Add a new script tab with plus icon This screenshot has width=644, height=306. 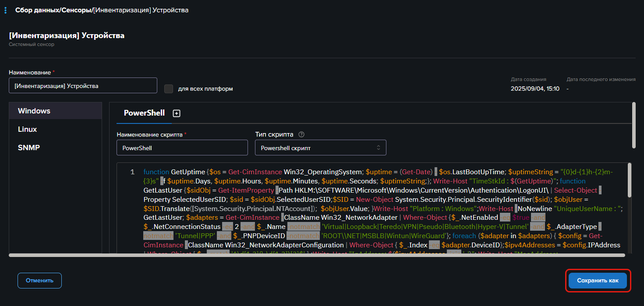tap(177, 113)
